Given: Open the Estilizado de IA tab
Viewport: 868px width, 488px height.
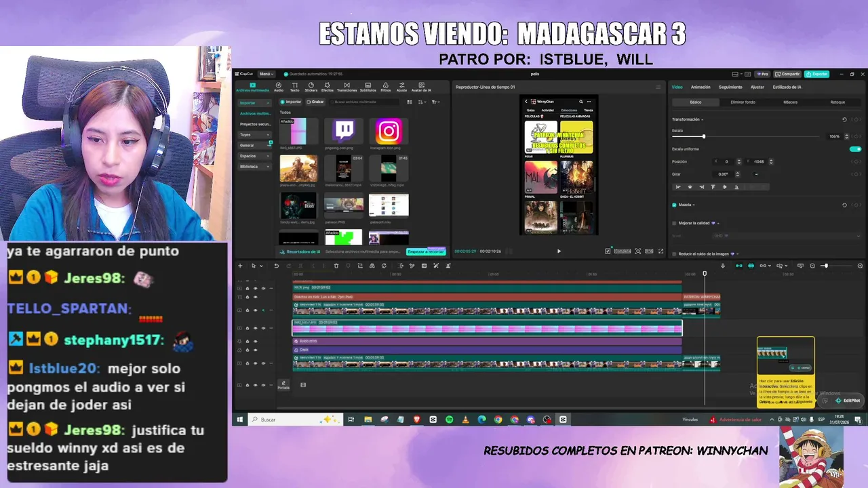Looking at the screenshot, I should (787, 87).
